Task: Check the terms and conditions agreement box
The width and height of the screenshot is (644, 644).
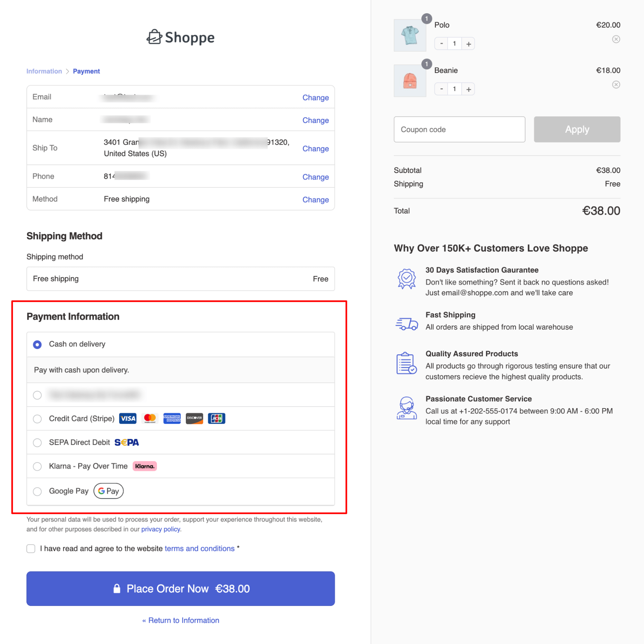Action: pyautogui.click(x=31, y=548)
